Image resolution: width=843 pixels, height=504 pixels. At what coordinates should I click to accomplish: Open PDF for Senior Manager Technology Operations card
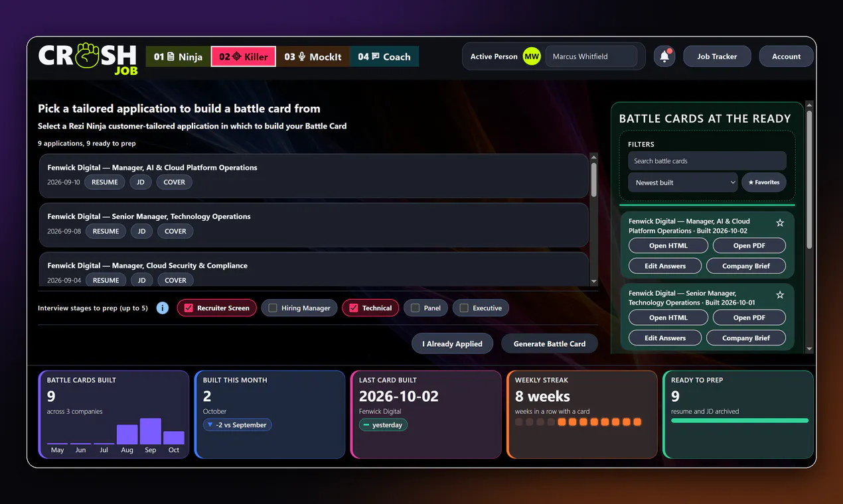coord(749,318)
